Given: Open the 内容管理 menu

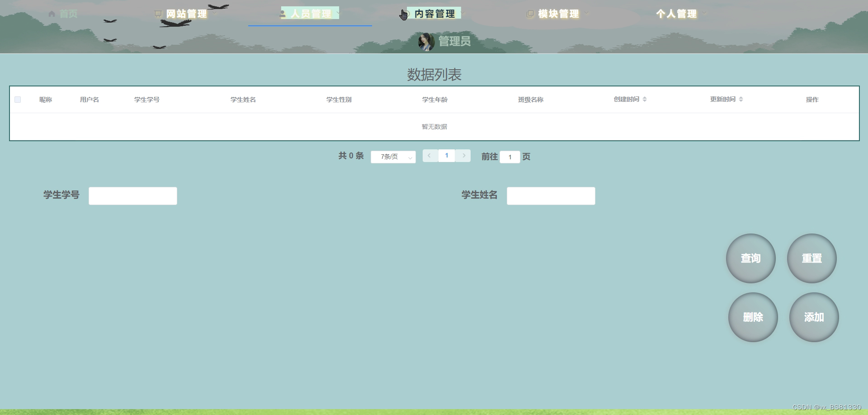Looking at the screenshot, I should coord(434,14).
